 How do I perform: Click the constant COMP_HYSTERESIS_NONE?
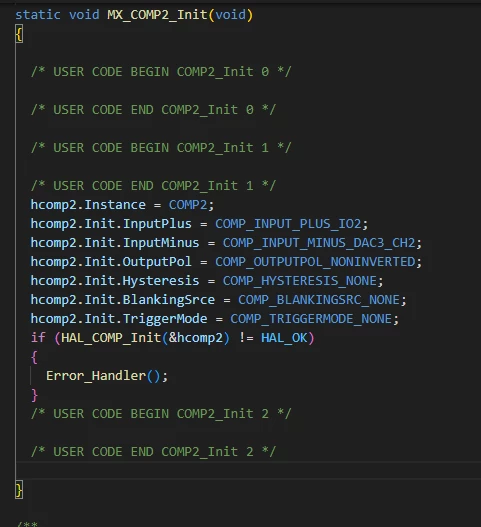pos(299,281)
